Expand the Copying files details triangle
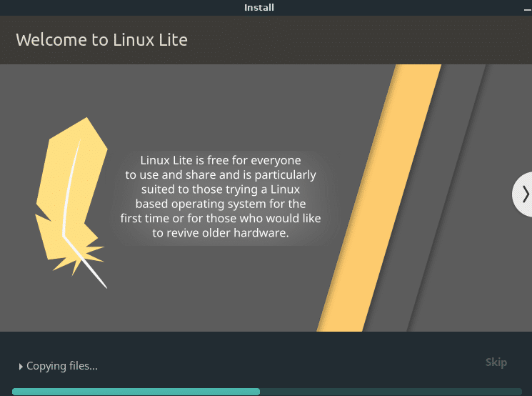Viewport: 532px width, 396px height. (x=21, y=367)
